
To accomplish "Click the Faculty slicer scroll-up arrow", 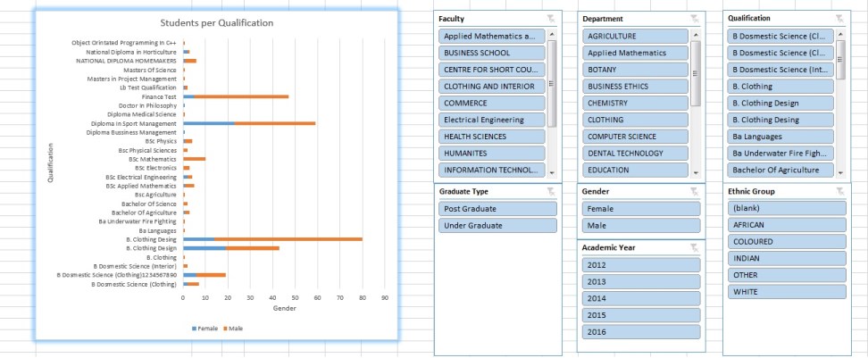I will pos(551,34).
